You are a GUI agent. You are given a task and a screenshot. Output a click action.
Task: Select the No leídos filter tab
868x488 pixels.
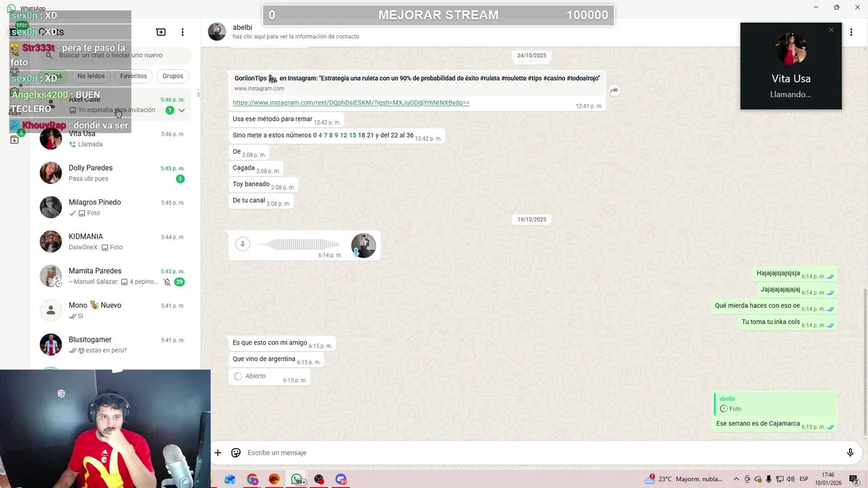[91, 76]
